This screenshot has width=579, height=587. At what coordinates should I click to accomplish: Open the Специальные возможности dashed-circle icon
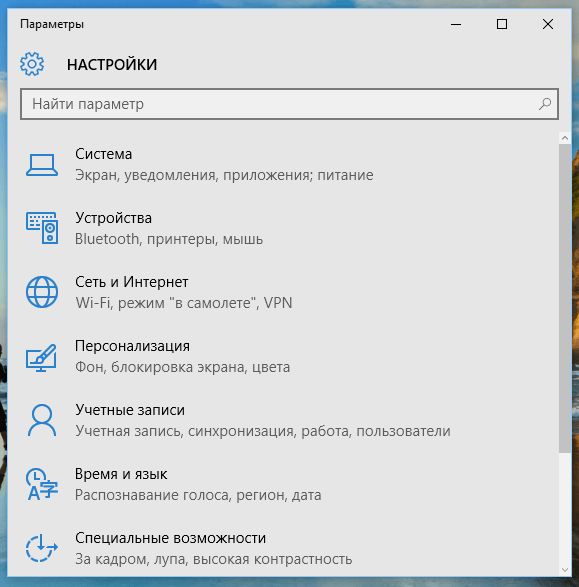pos(42,548)
